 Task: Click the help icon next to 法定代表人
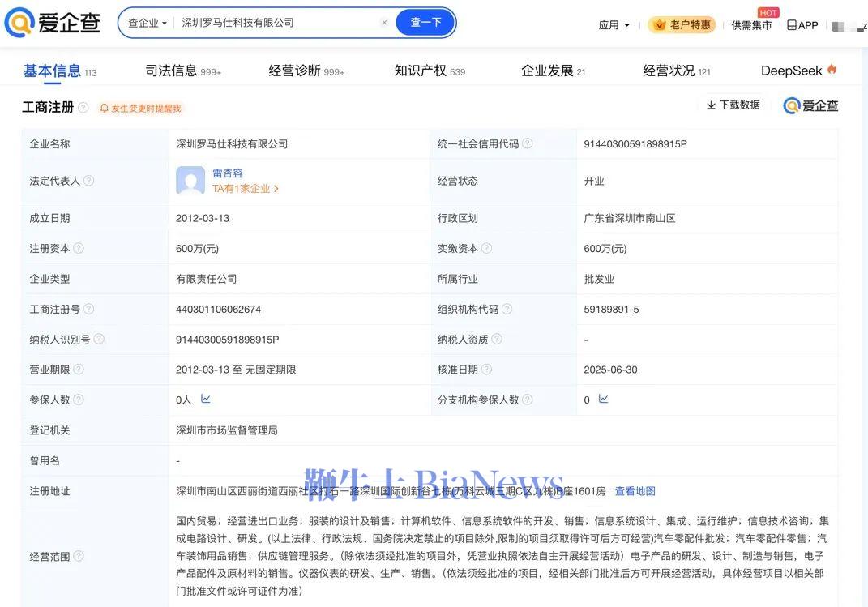(88, 181)
